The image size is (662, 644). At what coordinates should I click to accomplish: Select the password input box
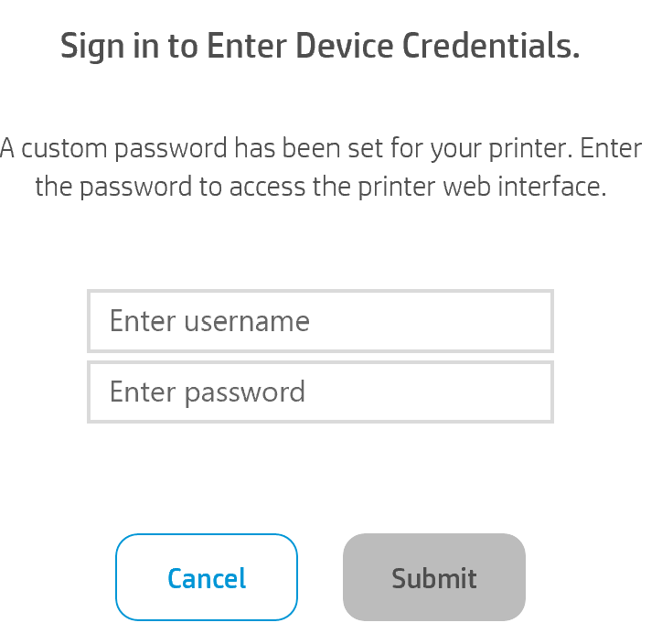320,392
